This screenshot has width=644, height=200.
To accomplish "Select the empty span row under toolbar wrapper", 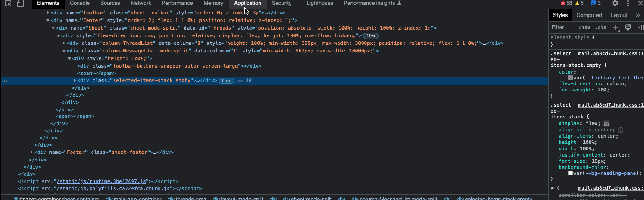I will 97,73.
